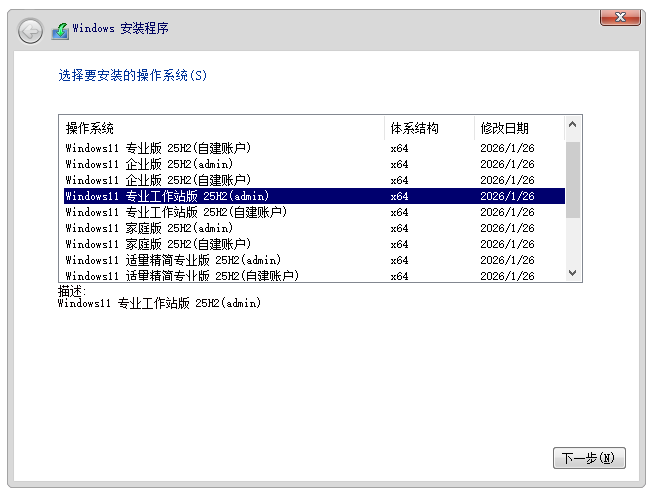This screenshot has height=498, width=653.
Task: Select Windows11 家庭版 25H2(admin) entry
Action: (149, 228)
